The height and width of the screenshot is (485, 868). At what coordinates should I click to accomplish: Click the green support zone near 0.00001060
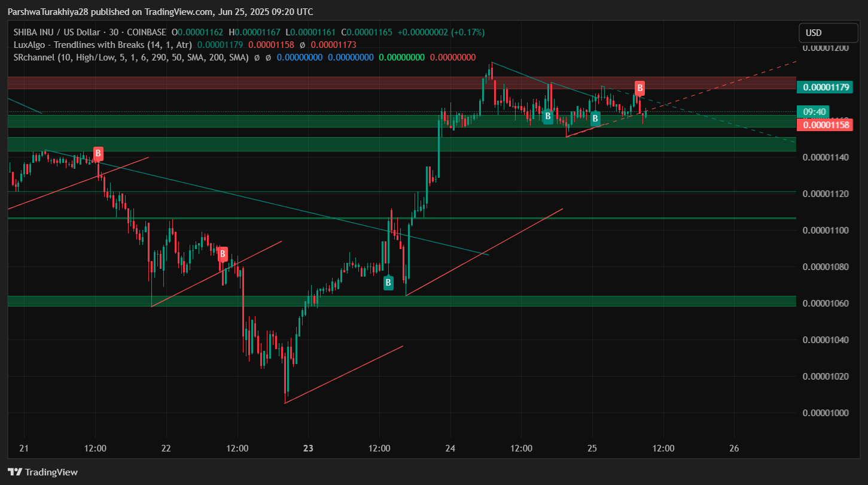coord(401,301)
